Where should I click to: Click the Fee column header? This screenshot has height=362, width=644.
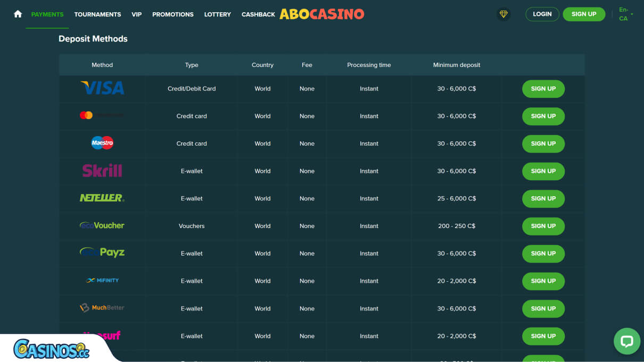point(307,65)
